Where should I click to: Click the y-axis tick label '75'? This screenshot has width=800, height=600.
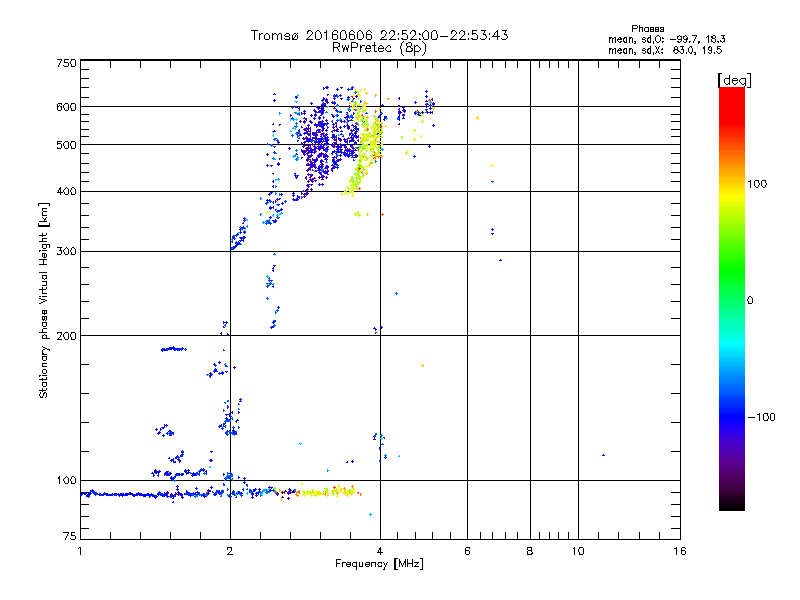(70, 536)
